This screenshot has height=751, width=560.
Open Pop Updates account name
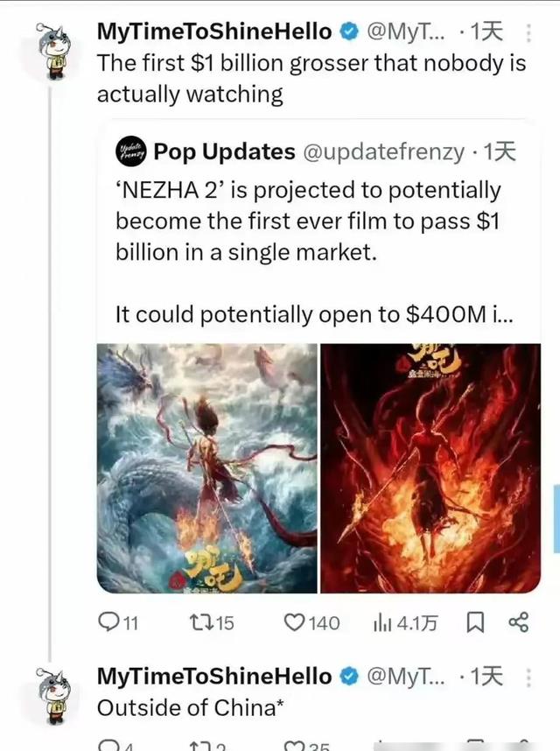point(224,151)
